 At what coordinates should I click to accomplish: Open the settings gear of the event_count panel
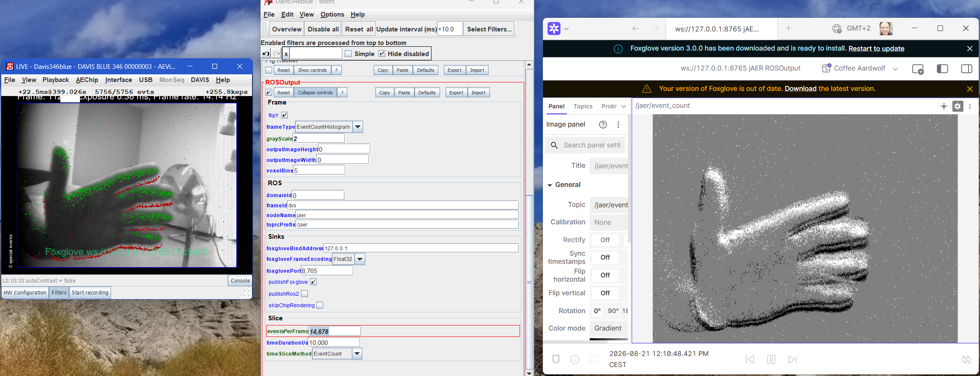click(957, 106)
